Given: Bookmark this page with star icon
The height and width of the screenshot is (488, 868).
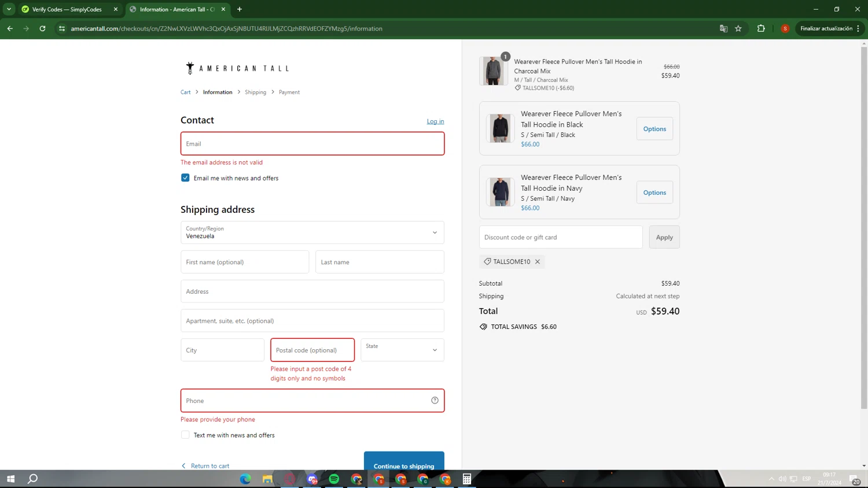Looking at the screenshot, I should 738,28.
